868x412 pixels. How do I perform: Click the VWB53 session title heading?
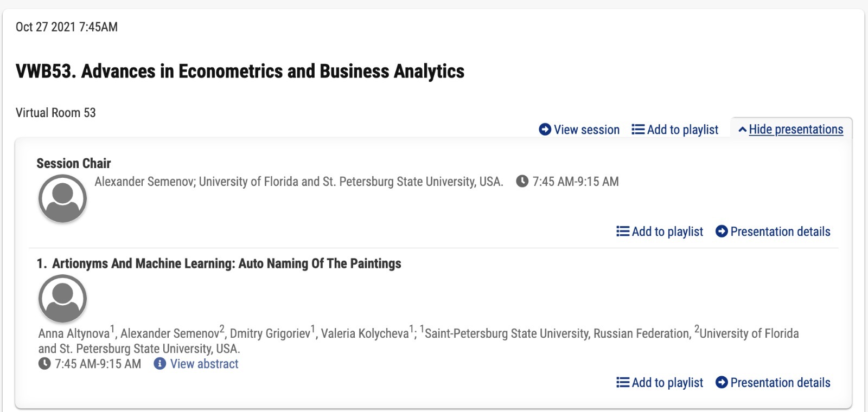pos(240,71)
